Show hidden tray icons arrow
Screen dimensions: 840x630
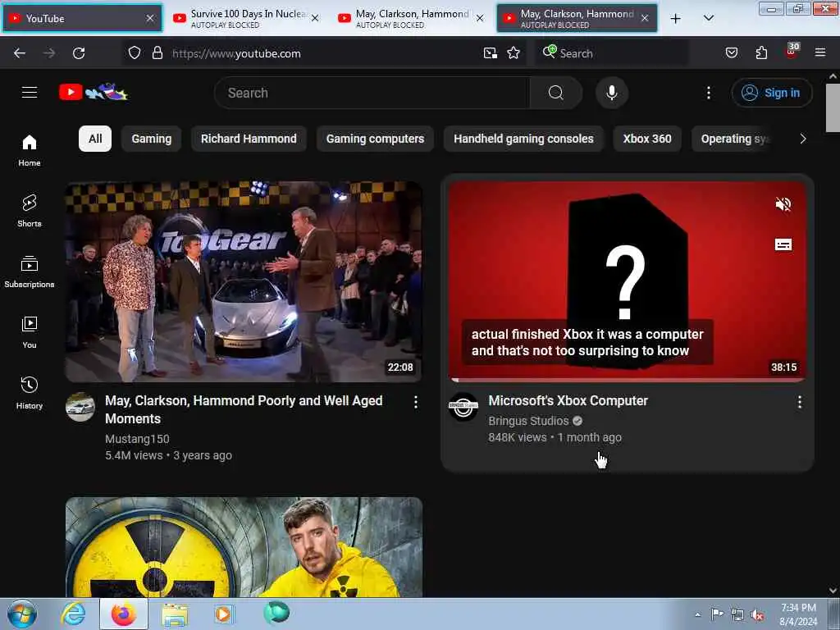click(697, 614)
